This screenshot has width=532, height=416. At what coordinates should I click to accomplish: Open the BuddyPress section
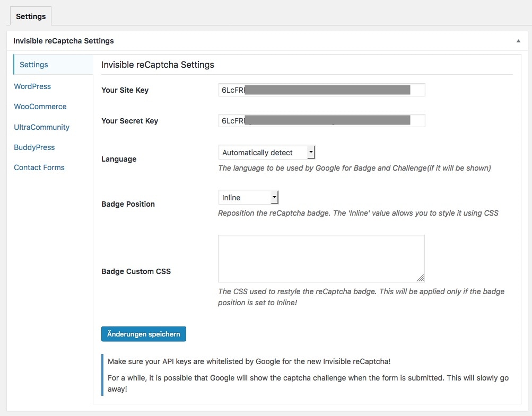click(34, 147)
